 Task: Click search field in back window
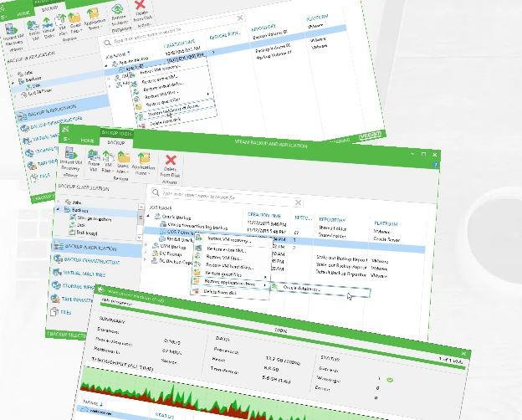(x=173, y=31)
